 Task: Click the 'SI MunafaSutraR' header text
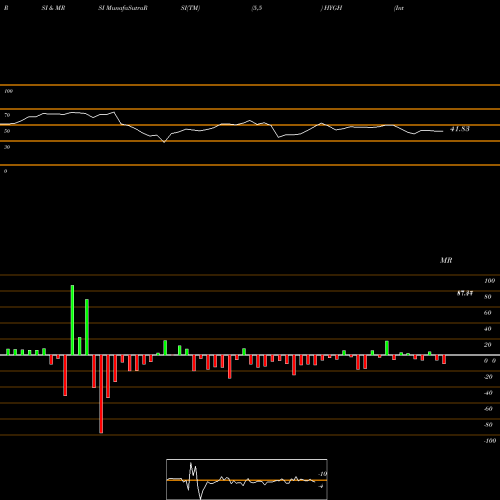[x=123, y=8]
